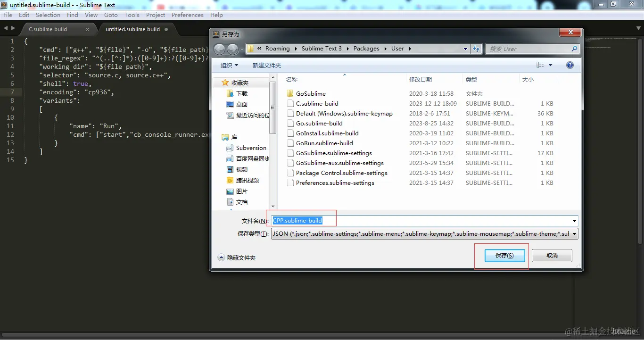The width and height of the screenshot is (644, 340).
Task: Click the 取消 button
Action: (552, 256)
